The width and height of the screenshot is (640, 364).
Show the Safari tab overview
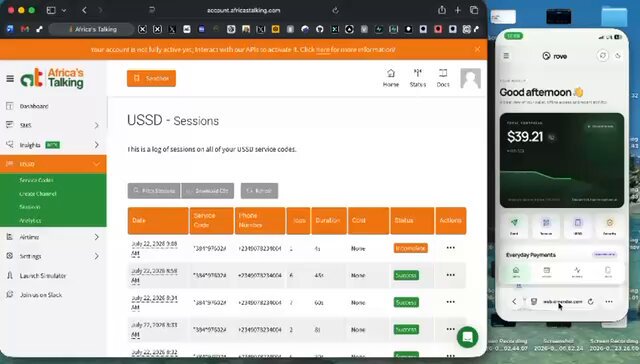(474, 10)
